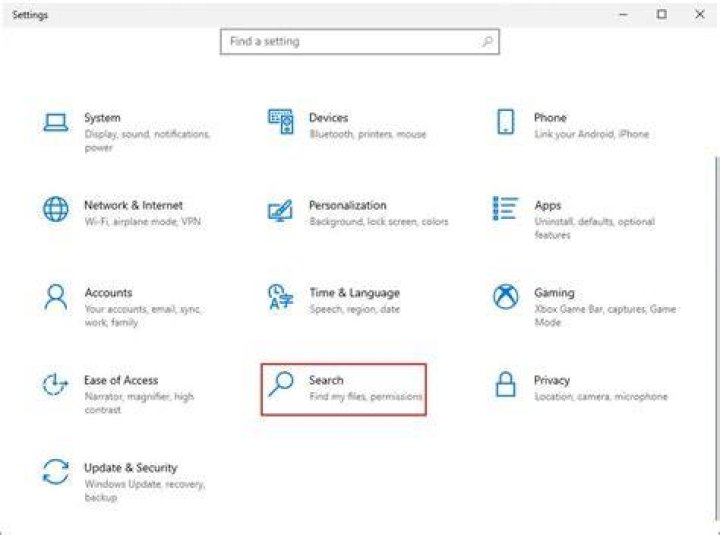The height and width of the screenshot is (535, 720).
Task: Open Network & Internet title
Action: [x=133, y=205]
